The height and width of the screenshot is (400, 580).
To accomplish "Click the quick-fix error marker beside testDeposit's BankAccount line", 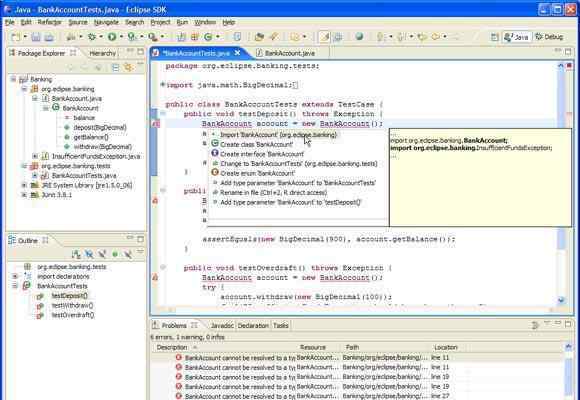I will pos(155,124).
